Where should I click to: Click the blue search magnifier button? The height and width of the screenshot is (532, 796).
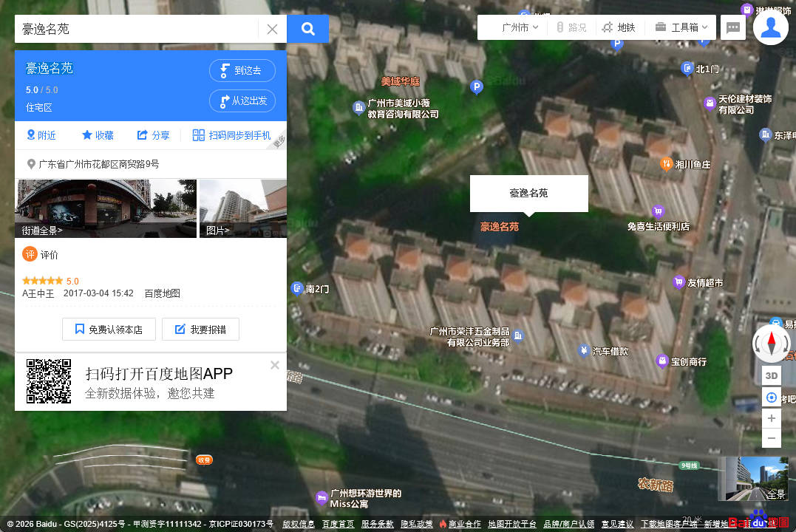tap(308, 29)
